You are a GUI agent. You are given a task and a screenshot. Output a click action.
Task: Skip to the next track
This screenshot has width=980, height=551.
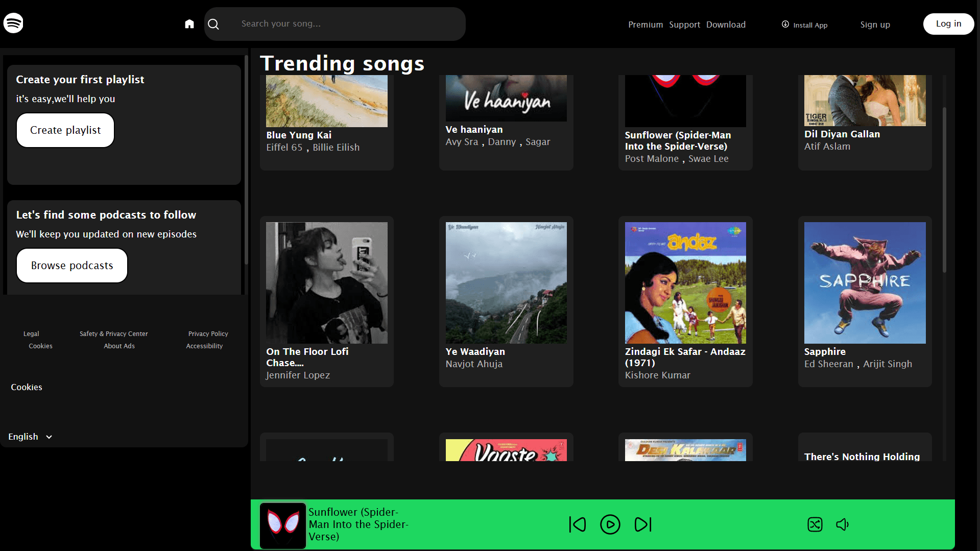click(643, 524)
